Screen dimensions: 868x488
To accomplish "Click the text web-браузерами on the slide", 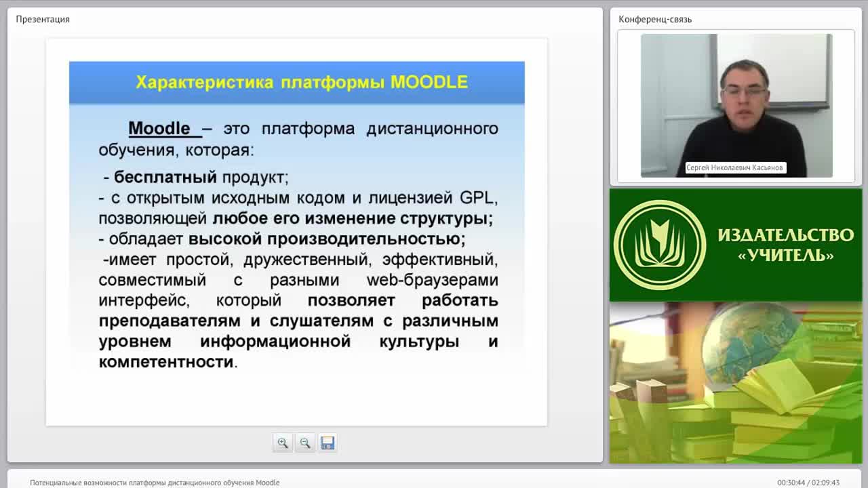I will (x=432, y=280).
